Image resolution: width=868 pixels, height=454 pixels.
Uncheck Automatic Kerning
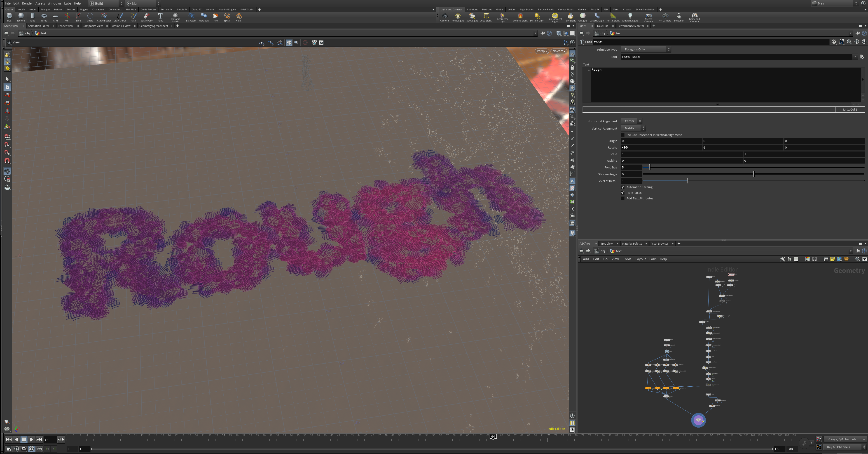[623, 187]
